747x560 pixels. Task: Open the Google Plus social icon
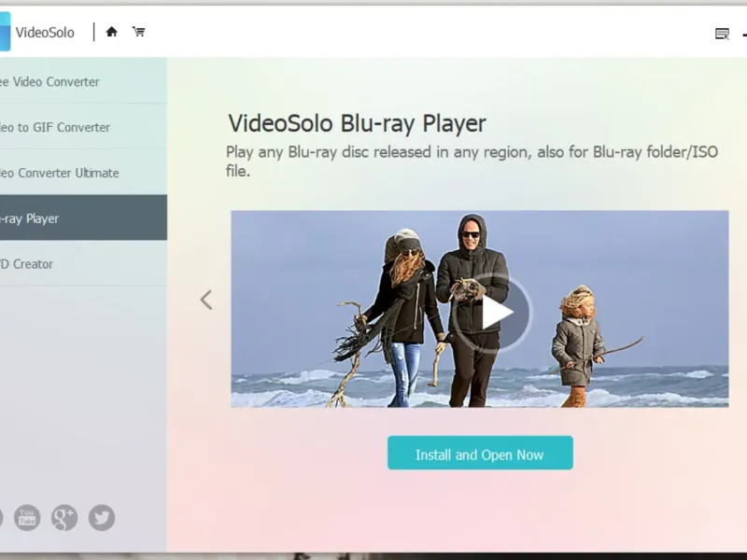point(64,518)
